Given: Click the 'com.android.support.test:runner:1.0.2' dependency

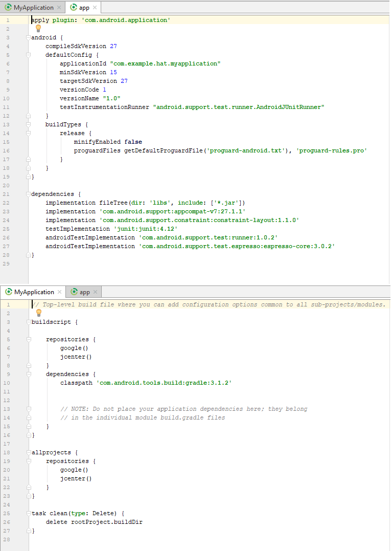Looking at the screenshot, I should click(x=208, y=237).
